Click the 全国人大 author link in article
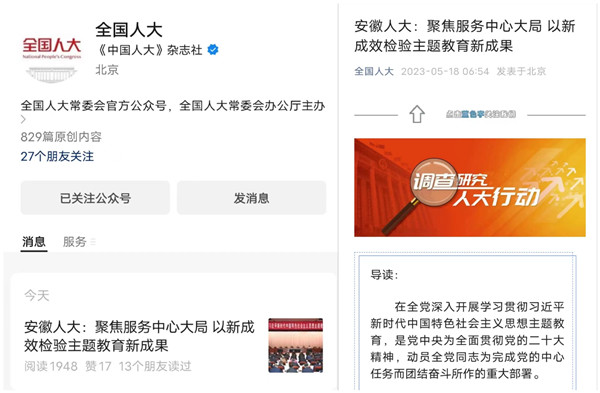Screen dimensions: 600x393 [374, 71]
